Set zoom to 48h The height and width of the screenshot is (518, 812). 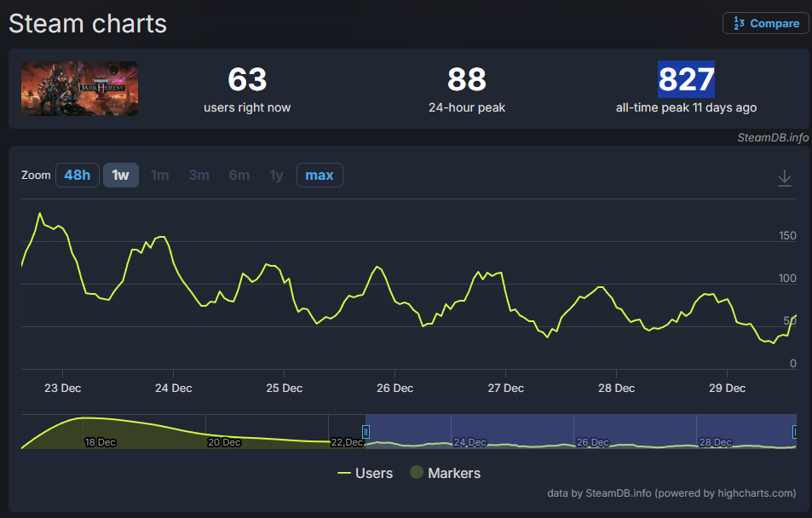(x=78, y=176)
